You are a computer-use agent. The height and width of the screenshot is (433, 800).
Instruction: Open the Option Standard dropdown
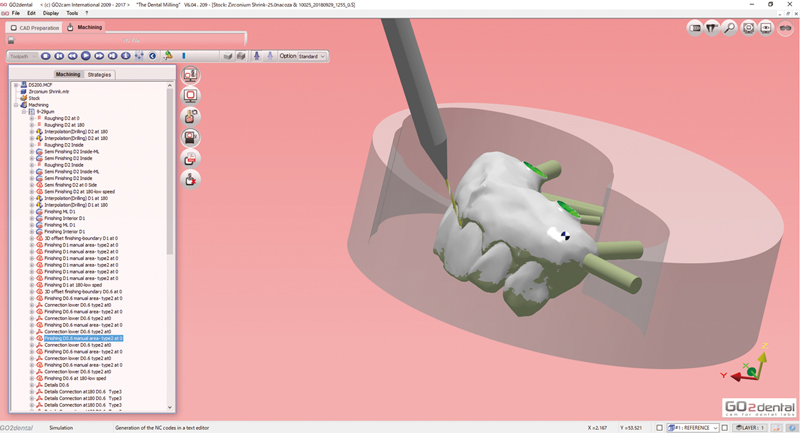311,56
